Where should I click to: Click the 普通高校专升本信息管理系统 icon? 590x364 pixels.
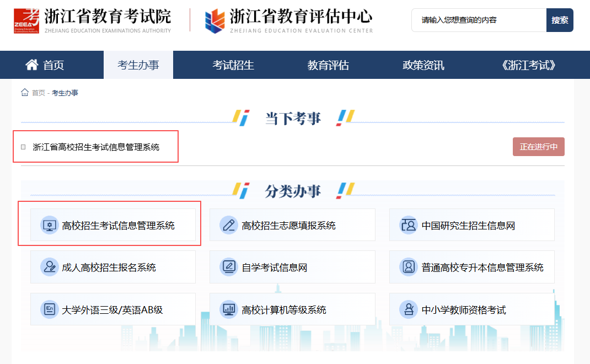point(408,267)
